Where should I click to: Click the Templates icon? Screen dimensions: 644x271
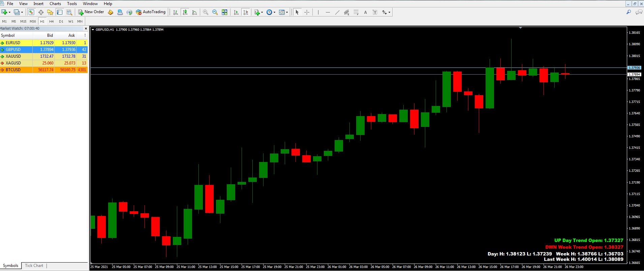282,12
